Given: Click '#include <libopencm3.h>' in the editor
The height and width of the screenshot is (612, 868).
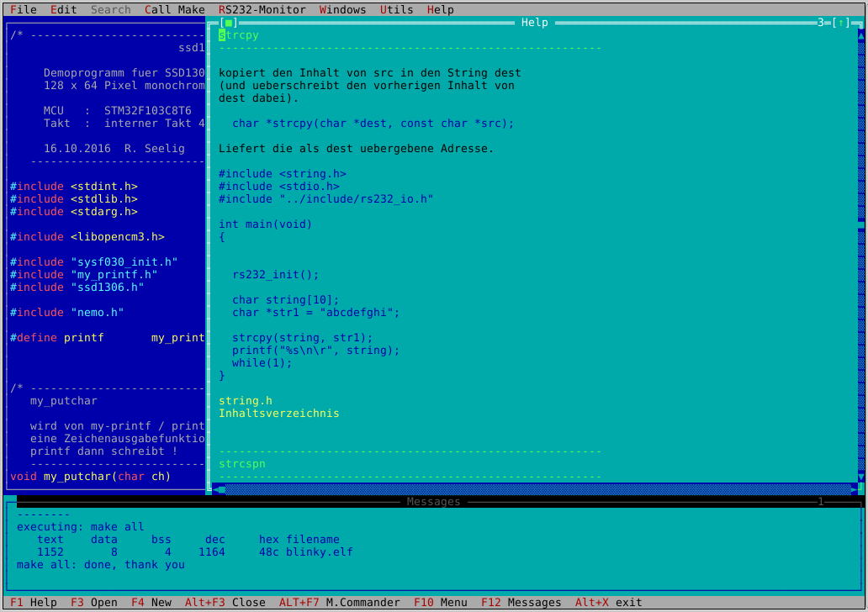Looking at the screenshot, I should (x=87, y=237).
